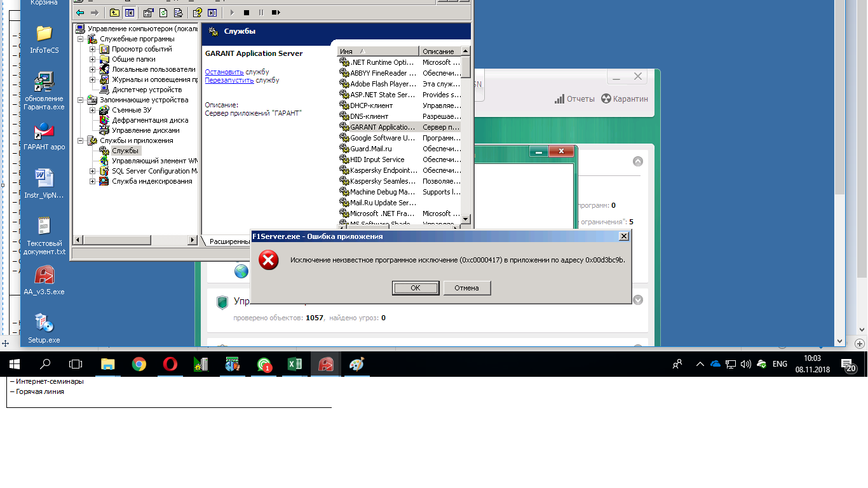
Task: Open the Расширенный tab at the bottom
Action: (x=229, y=241)
